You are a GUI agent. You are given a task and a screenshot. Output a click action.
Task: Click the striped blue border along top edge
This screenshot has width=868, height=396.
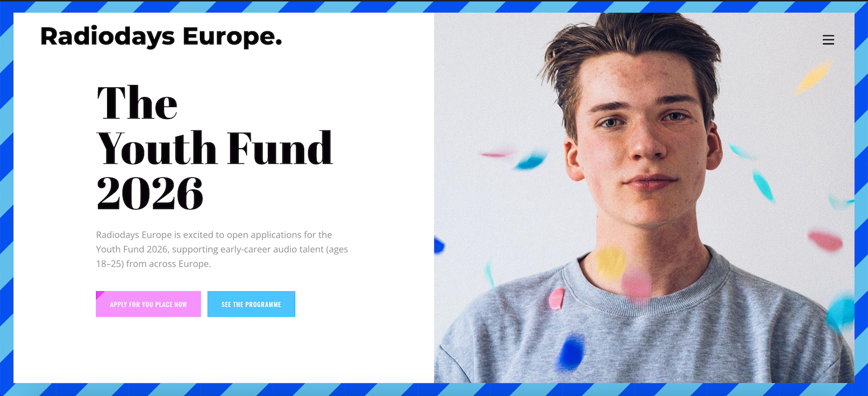pos(434,6)
